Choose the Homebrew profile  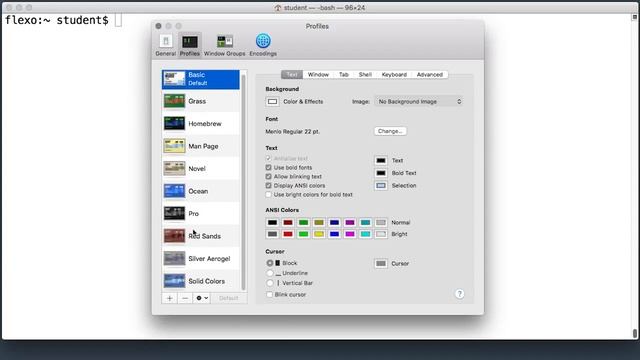click(201, 124)
